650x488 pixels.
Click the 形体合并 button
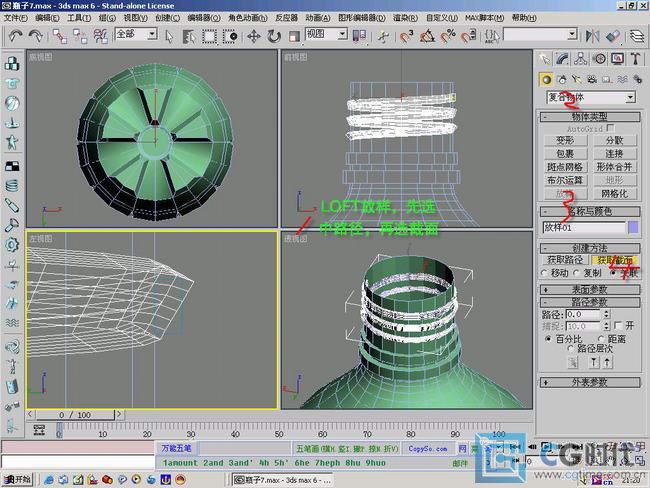coord(614,167)
